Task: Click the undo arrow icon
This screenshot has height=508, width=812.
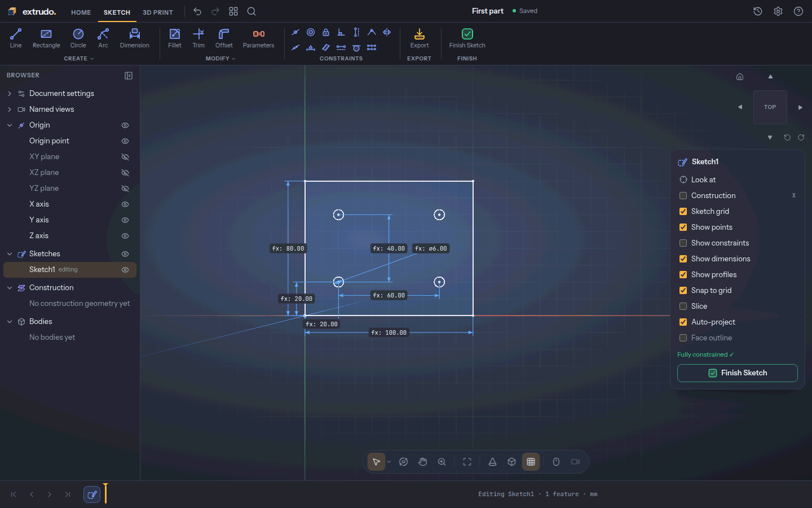Action: (197, 11)
